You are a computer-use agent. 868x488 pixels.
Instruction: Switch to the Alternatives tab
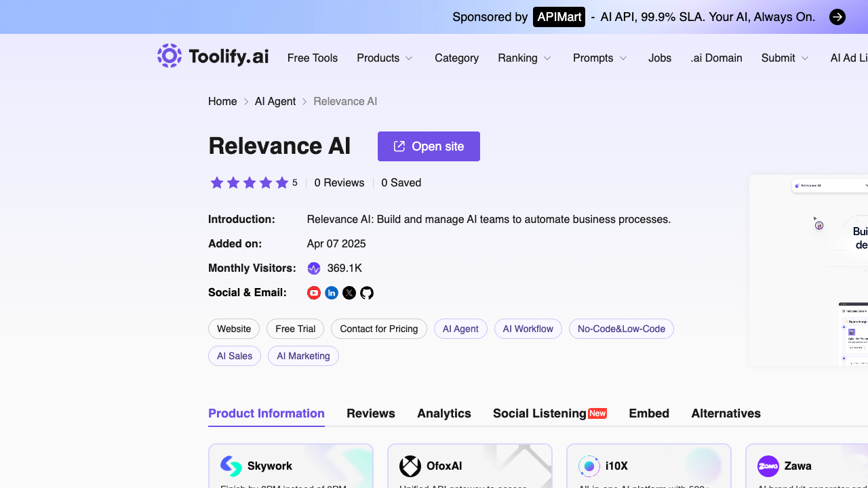[x=726, y=413]
